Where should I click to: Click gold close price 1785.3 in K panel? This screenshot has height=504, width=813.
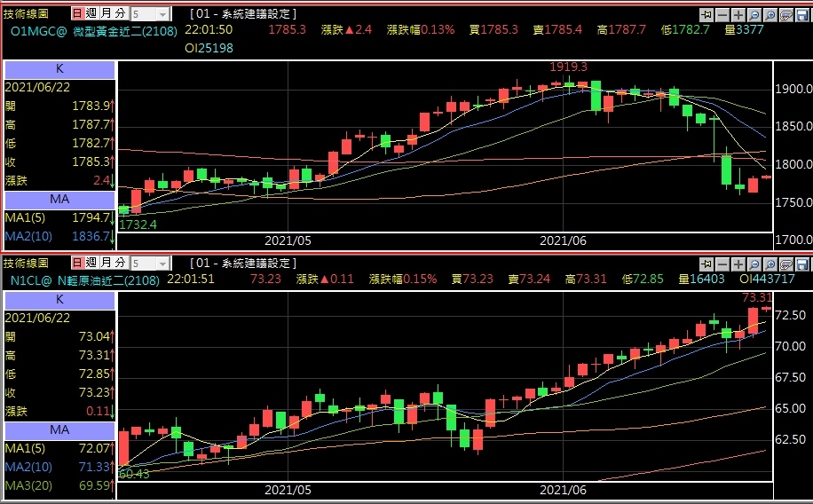(x=91, y=162)
